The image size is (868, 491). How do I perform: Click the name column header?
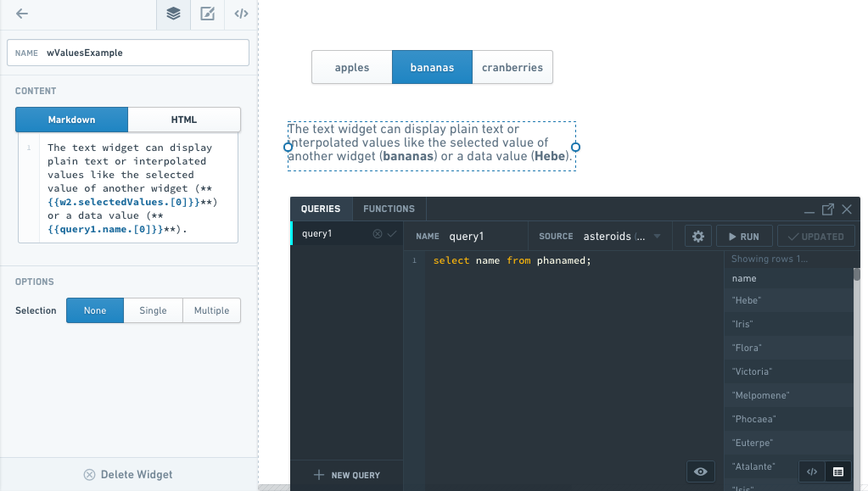pos(789,278)
